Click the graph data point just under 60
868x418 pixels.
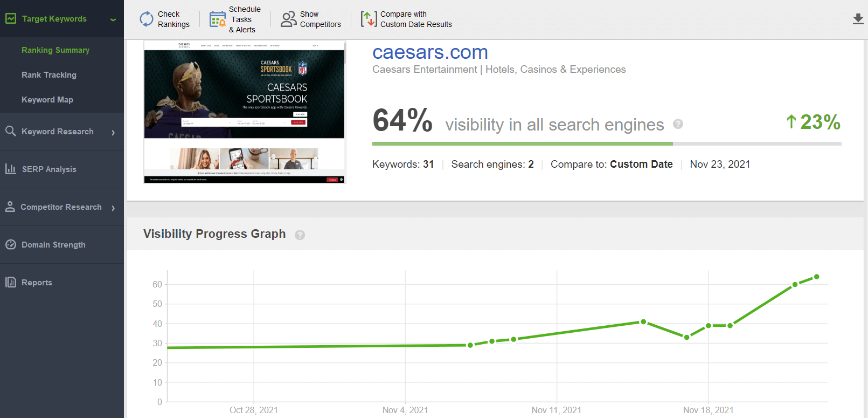coord(795,285)
